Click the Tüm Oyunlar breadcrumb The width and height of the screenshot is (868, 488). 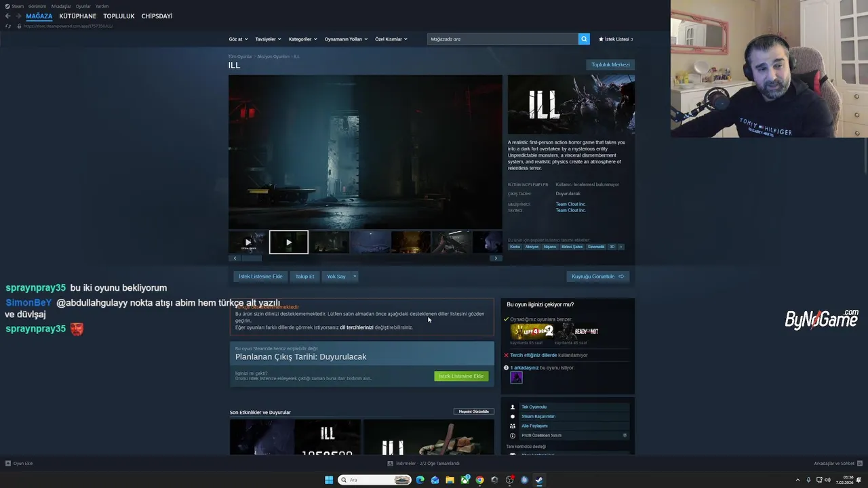tap(240, 57)
